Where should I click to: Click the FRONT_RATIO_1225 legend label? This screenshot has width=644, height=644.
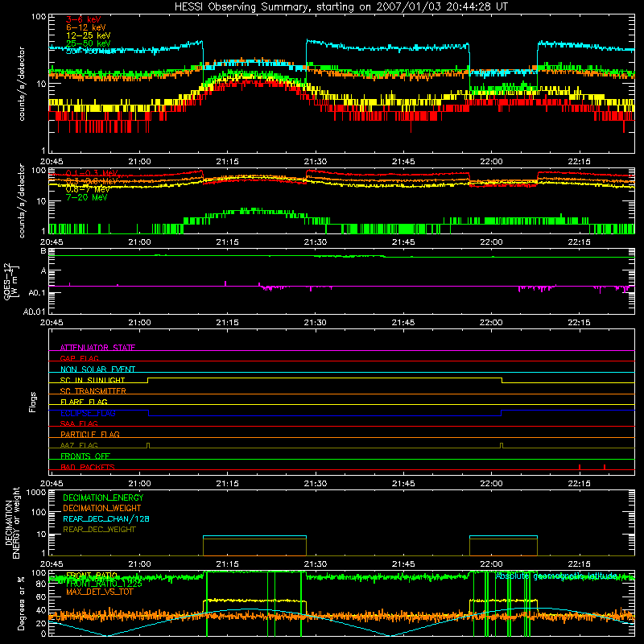click(x=104, y=584)
